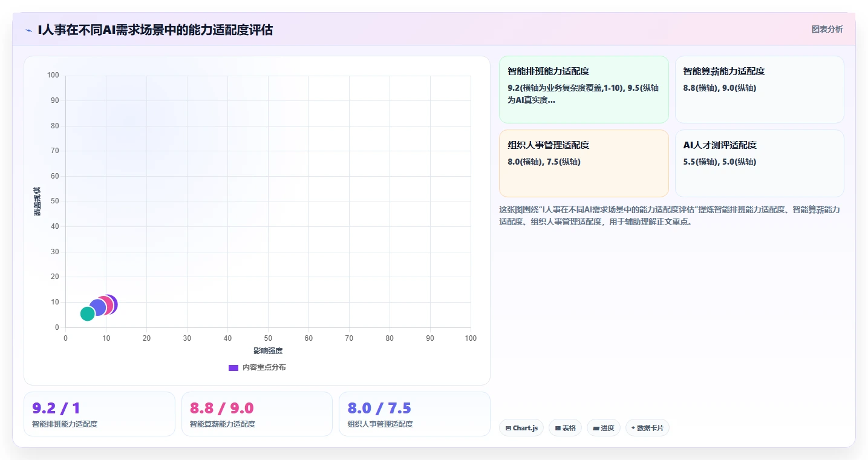Click the description paragraph starting 这张图围绕
Viewport: 868px width, 460px height.
[670, 215]
